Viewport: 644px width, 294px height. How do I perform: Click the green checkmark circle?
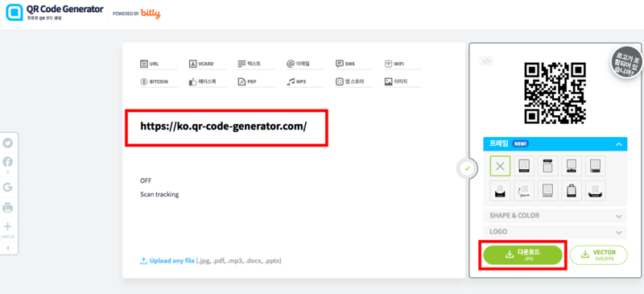[x=467, y=168]
